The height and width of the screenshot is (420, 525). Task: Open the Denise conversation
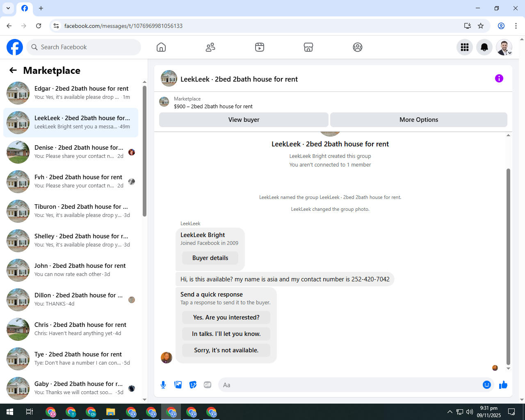[x=71, y=152]
